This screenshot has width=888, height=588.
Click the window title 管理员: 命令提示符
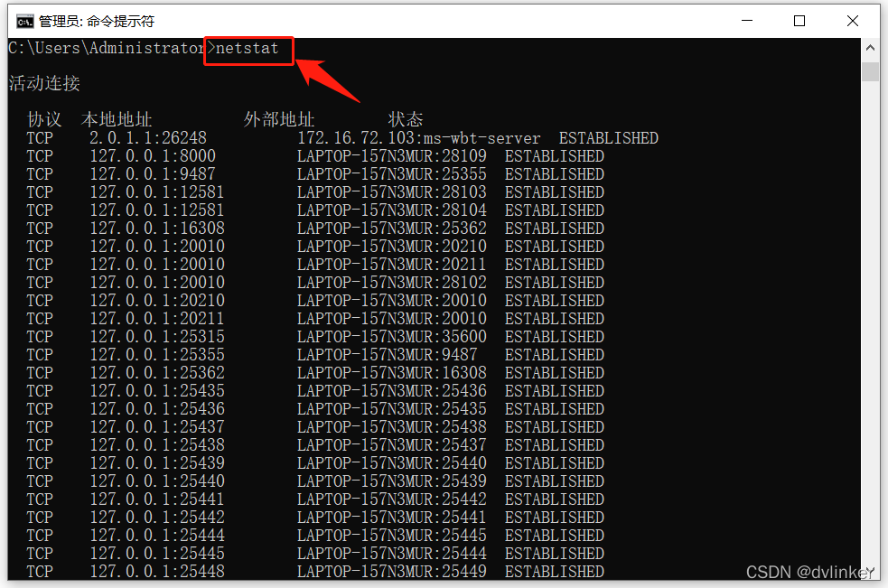click(97, 21)
